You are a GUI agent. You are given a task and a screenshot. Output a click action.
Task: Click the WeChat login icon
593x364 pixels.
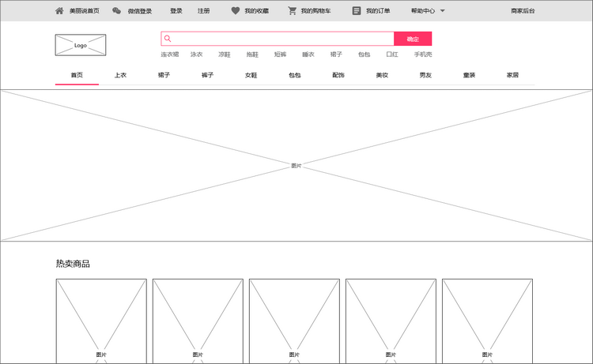pos(116,10)
